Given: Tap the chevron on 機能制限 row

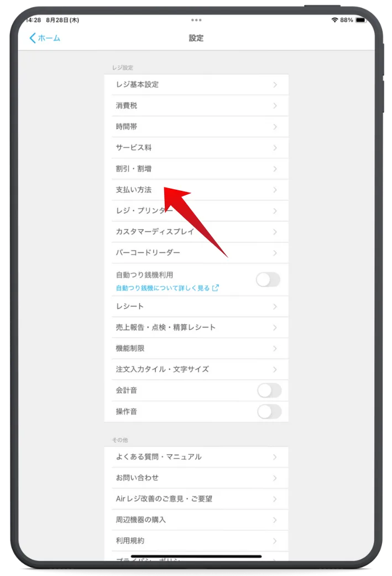Looking at the screenshot, I should (x=275, y=348).
